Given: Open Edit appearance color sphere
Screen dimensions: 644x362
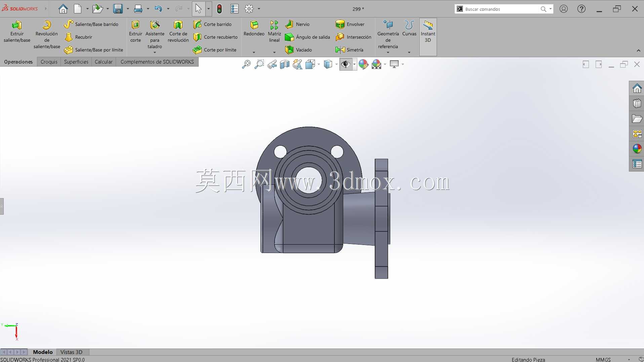Looking at the screenshot, I should 363,64.
